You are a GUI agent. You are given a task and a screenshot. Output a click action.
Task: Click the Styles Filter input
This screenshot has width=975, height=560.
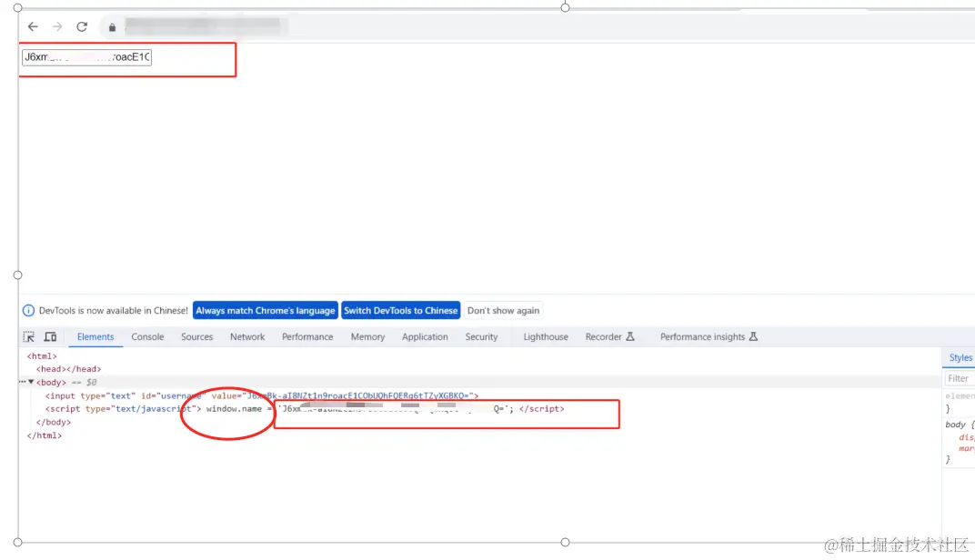(960, 378)
